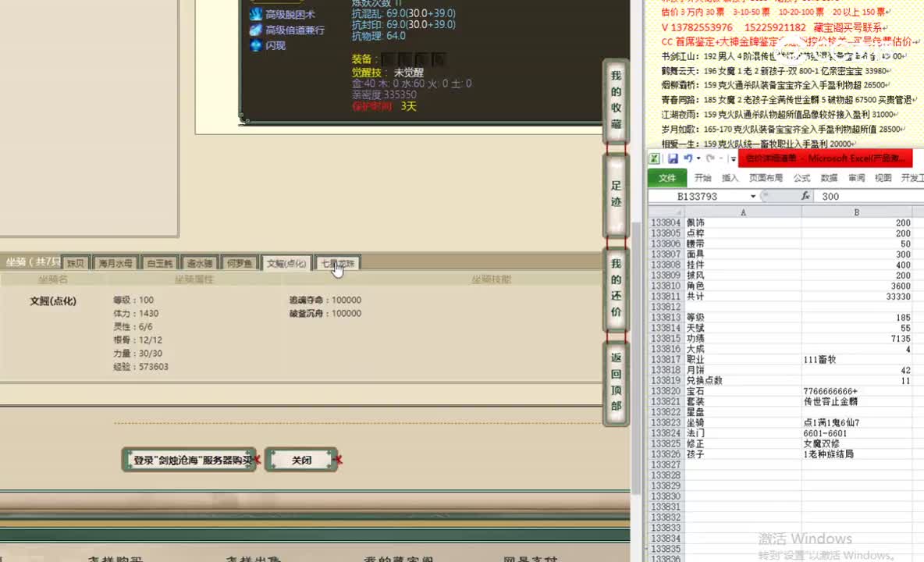This screenshot has width=924, height=562.
Task: Open 我的还价 side button
Action: click(616, 288)
